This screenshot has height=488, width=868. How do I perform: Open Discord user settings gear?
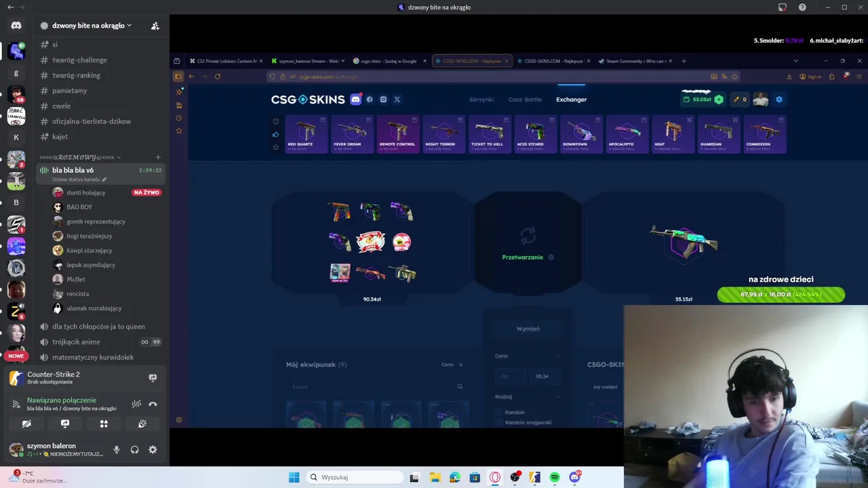pos(153,449)
